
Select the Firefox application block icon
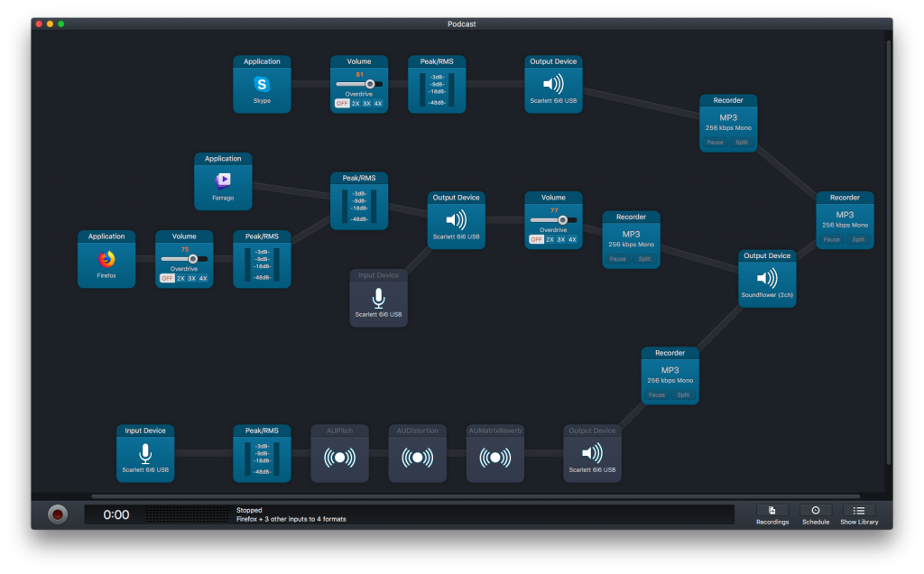point(106,259)
